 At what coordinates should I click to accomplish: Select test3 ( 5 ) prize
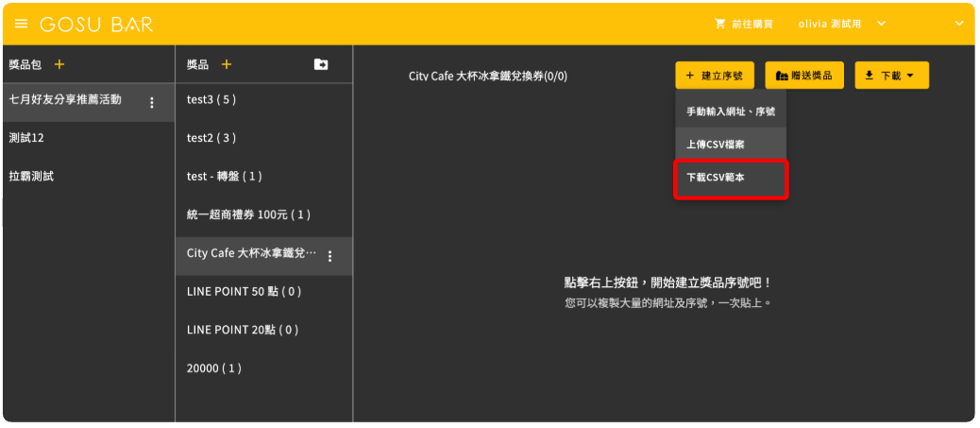pos(263,99)
